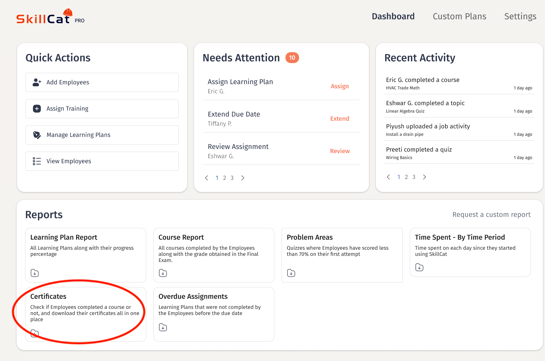Screen dimensions: 545x361
Task: Open the Course Report title
Action: (x=181, y=237)
